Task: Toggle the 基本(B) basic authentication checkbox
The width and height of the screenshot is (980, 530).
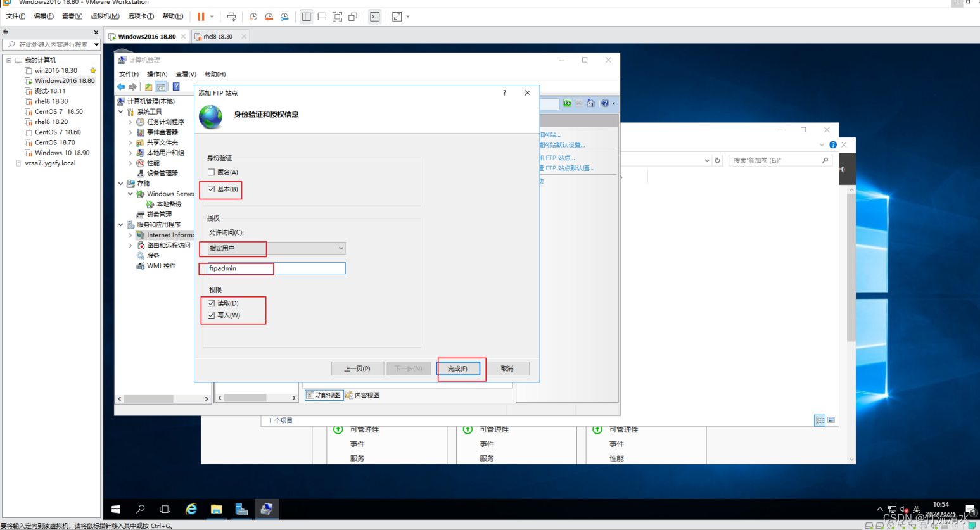Action: pos(211,189)
